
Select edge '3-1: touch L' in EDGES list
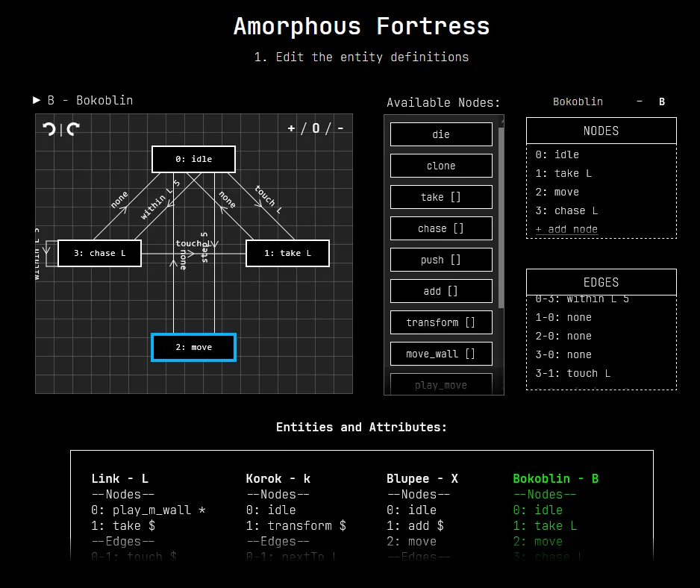click(572, 373)
